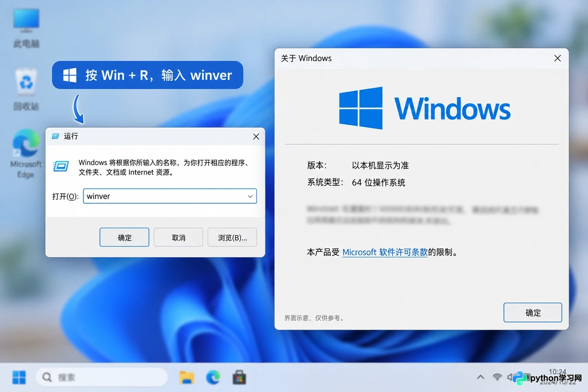Click the Run program icon beside description
Image resolution: width=588 pixels, height=392 pixels.
[61, 166]
